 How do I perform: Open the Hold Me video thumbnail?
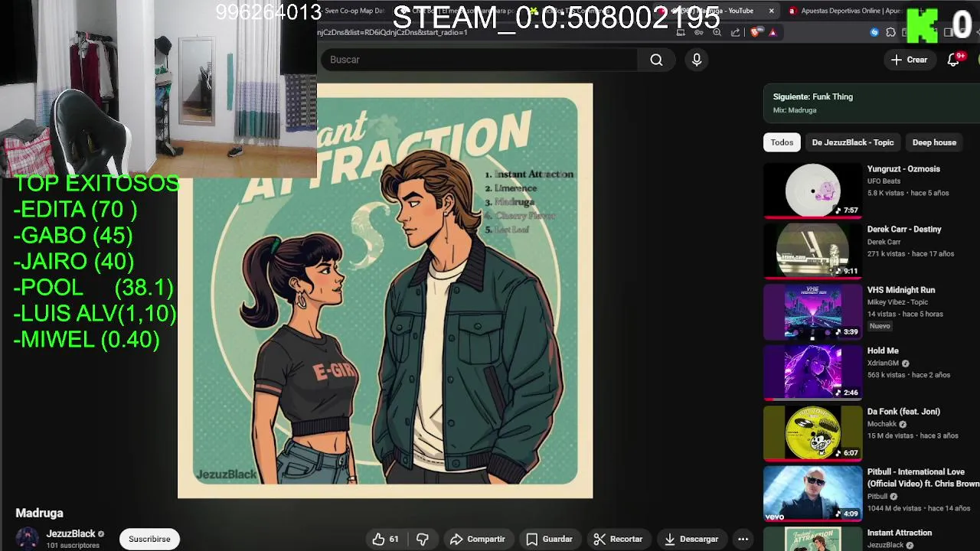(x=812, y=373)
